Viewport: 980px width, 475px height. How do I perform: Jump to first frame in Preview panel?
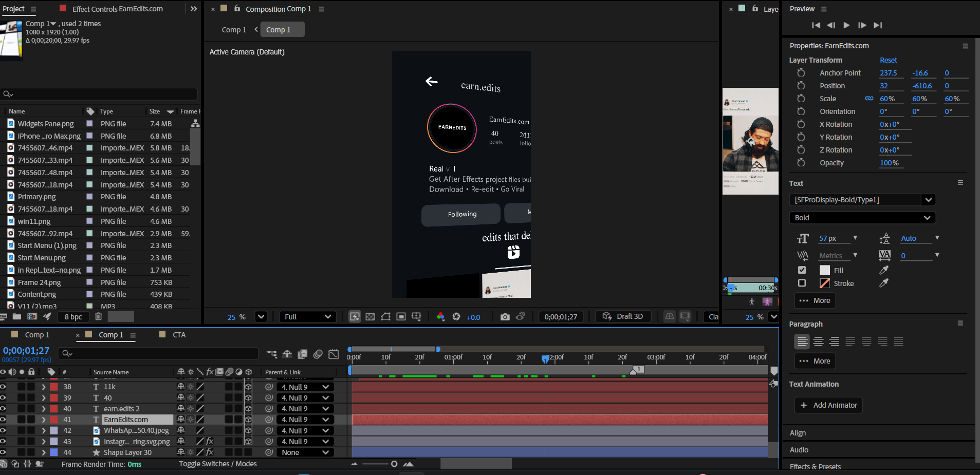[816, 25]
